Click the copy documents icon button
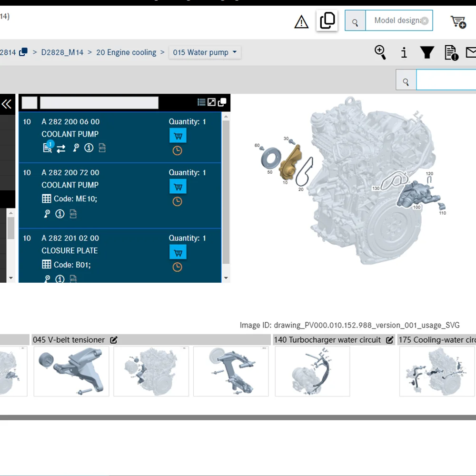The height and width of the screenshot is (476, 476). click(327, 20)
